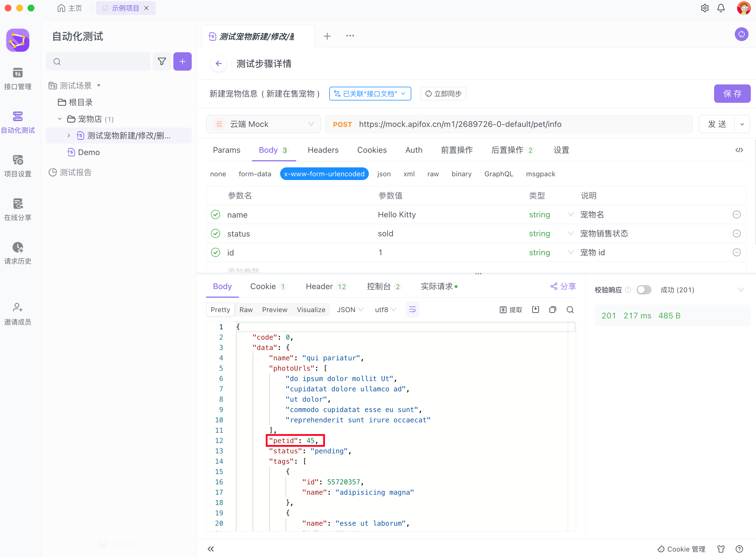Open the notification bell
This screenshot has height=557, width=756.
coord(721,8)
